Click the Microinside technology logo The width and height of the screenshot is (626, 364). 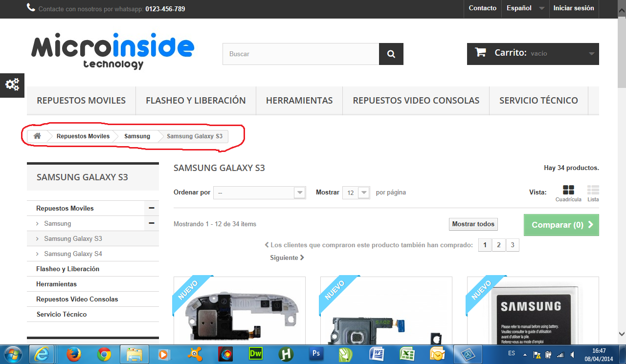coord(112,52)
